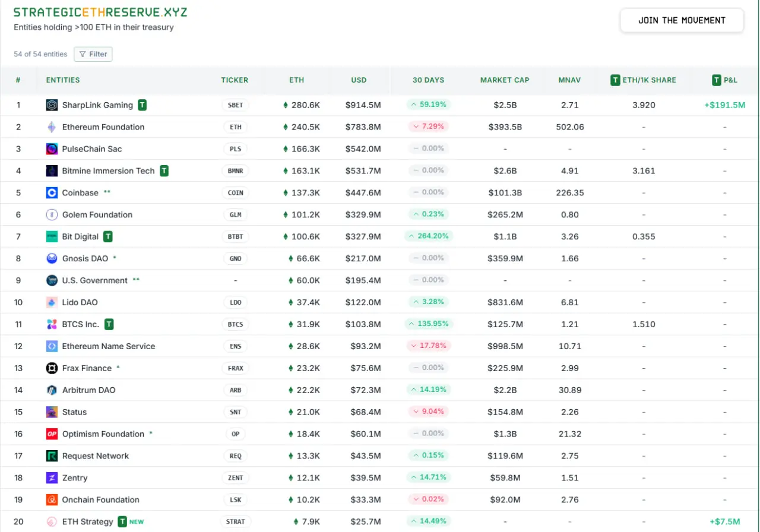Click the SBET ticker badge

tap(236, 105)
